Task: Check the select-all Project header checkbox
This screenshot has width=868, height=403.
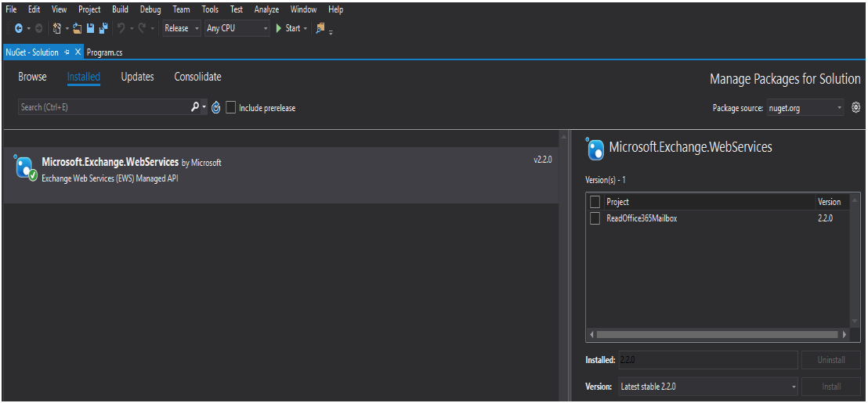Action: point(595,202)
